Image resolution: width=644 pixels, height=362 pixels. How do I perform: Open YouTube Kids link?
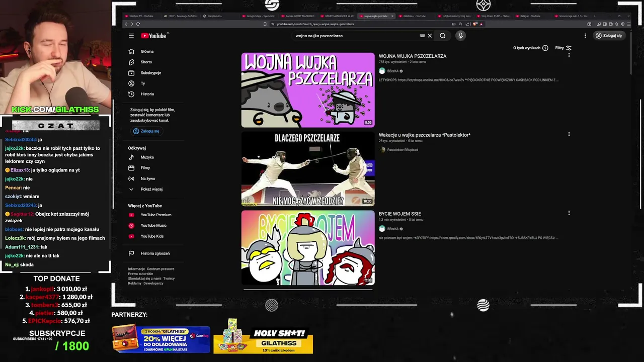153,236
